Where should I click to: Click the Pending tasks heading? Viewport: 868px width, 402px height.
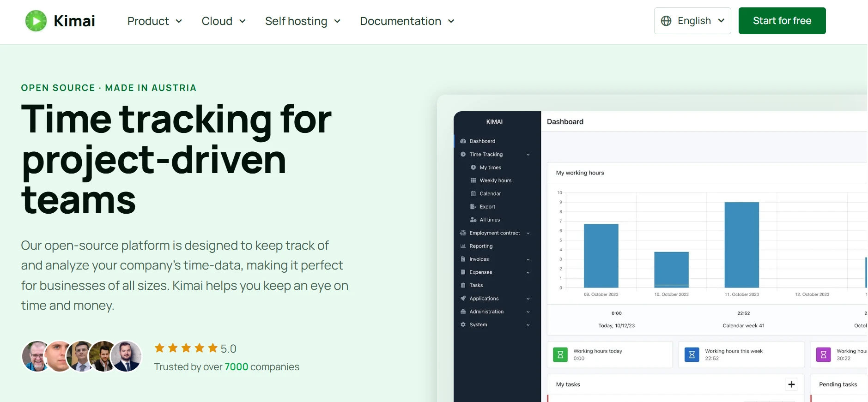coord(838,384)
